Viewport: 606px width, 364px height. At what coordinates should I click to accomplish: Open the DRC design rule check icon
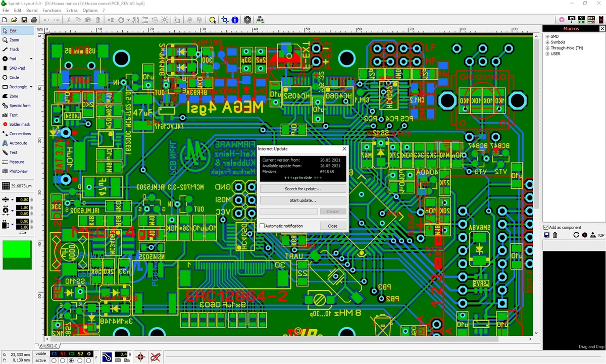click(x=591, y=20)
